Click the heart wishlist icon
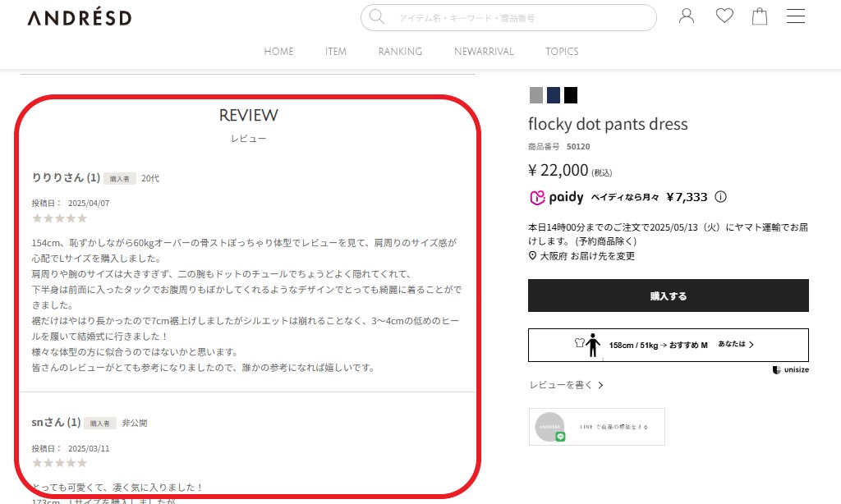Screen dimensions: 841x504 [724, 16]
